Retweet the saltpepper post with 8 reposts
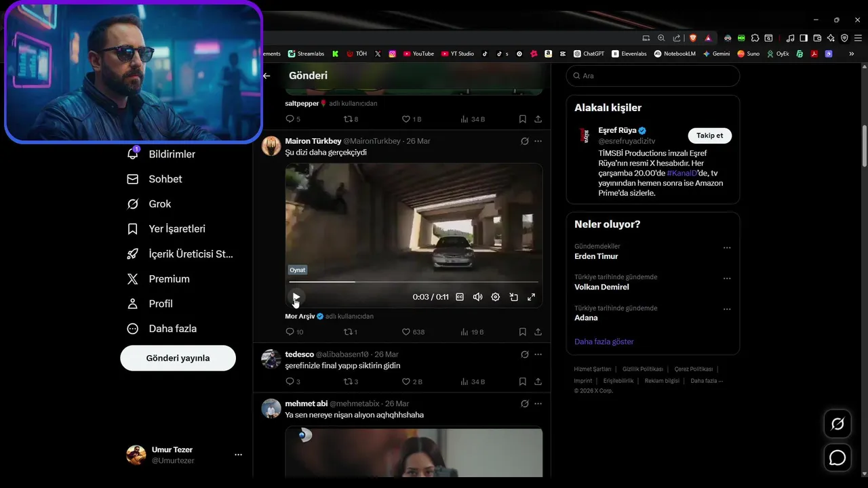868x488 pixels. point(351,119)
